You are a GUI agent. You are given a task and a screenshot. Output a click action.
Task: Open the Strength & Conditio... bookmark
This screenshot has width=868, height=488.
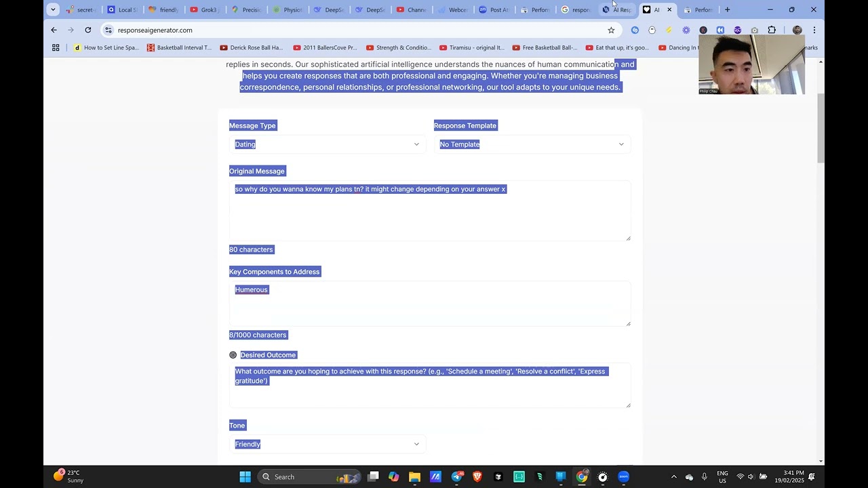398,47
